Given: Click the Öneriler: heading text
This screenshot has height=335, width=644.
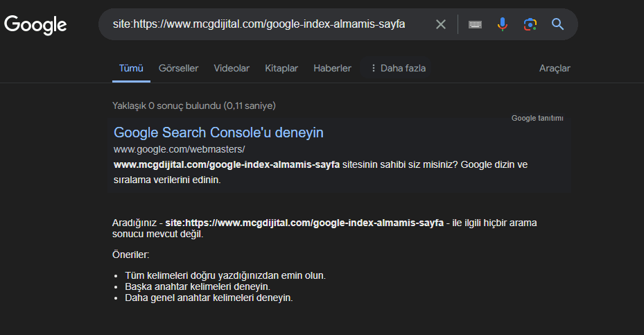Looking at the screenshot, I should point(130,255).
